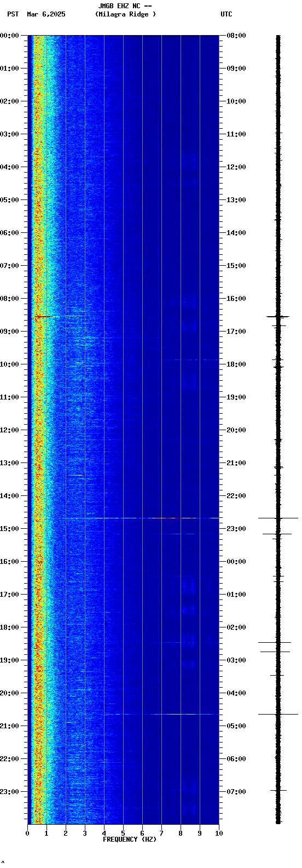The width and height of the screenshot is (302, 868).
Task: Click the PST "08:00" time label
Action: click(9, 299)
